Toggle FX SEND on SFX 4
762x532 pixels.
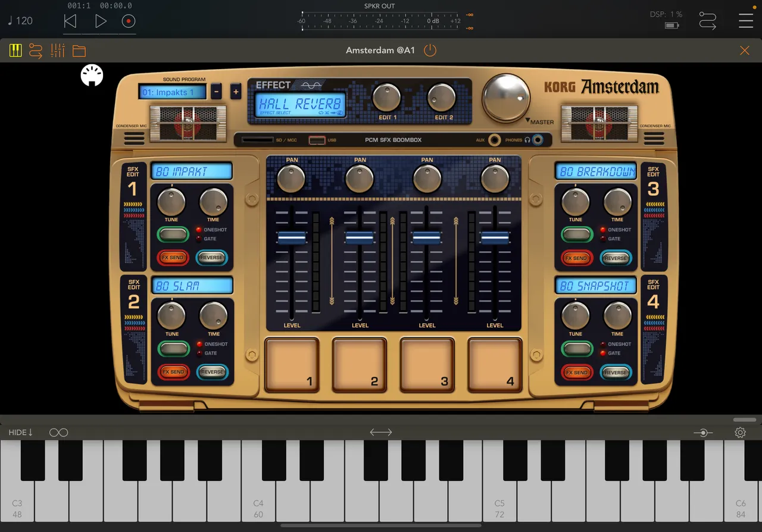coord(577,372)
